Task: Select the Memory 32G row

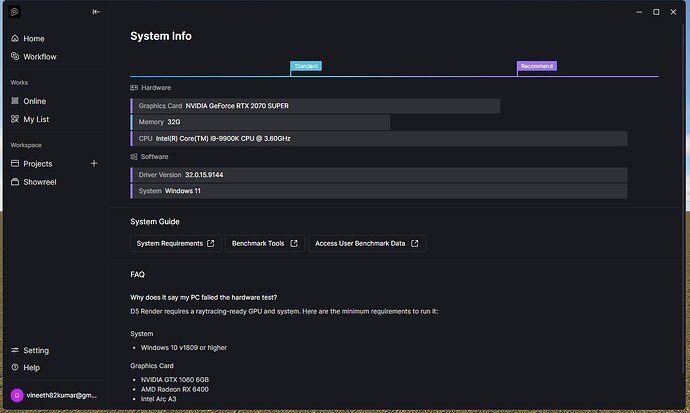Action: pos(260,122)
